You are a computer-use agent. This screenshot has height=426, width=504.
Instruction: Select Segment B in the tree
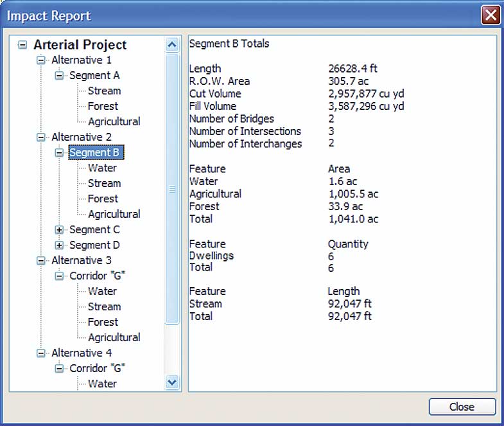(95, 153)
